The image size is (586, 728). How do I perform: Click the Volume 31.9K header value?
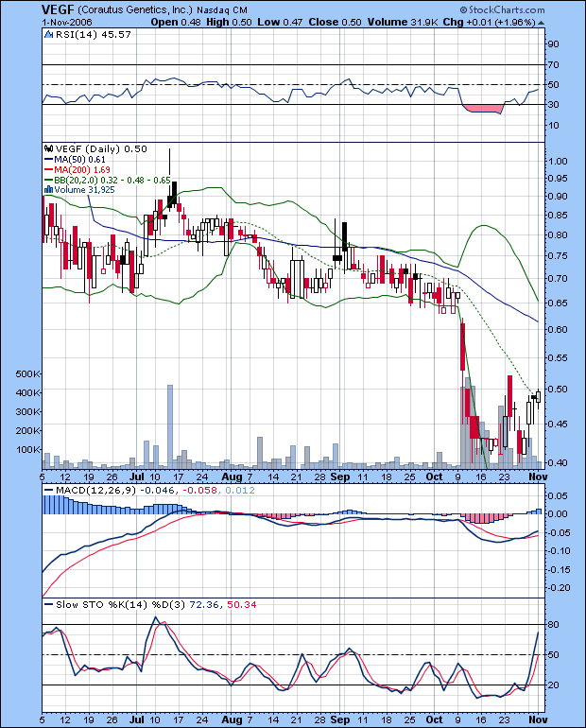pyautogui.click(x=403, y=23)
